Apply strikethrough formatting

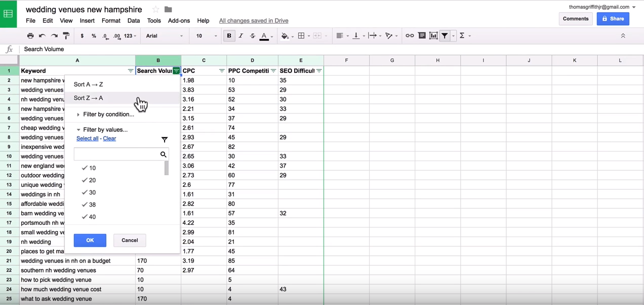click(253, 36)
